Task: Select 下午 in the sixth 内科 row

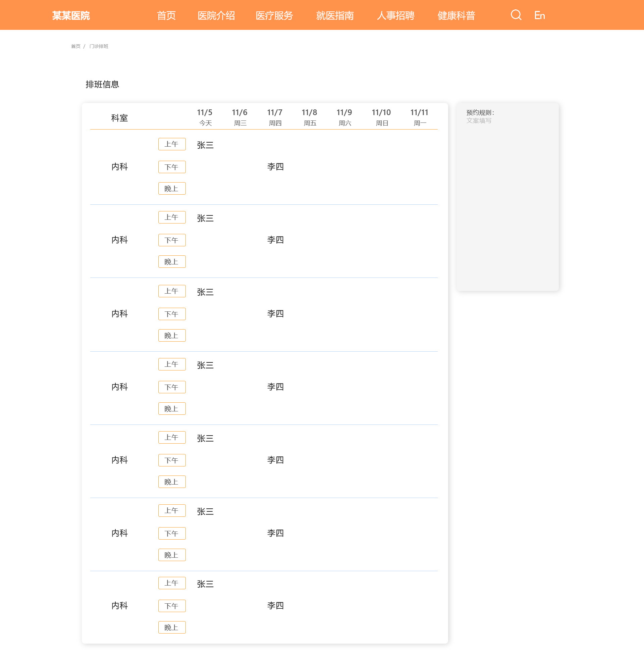Action: point(172,534)
